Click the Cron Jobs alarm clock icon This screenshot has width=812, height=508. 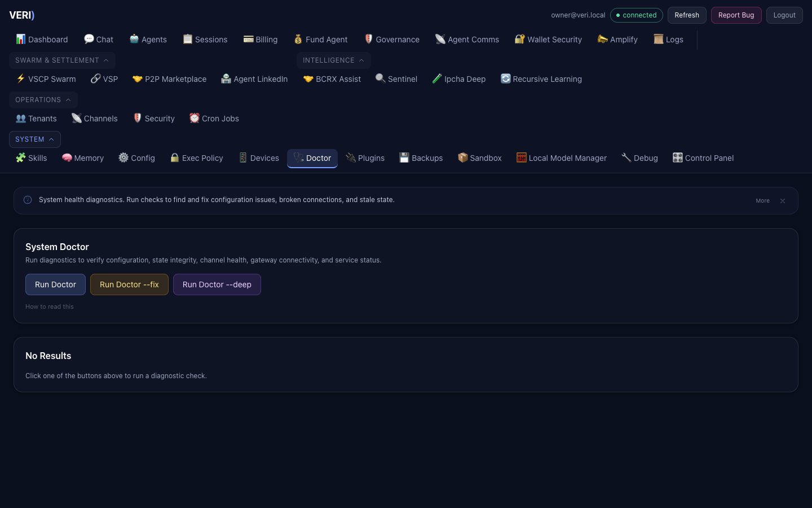pyautogui.click(x=195, y=118)
